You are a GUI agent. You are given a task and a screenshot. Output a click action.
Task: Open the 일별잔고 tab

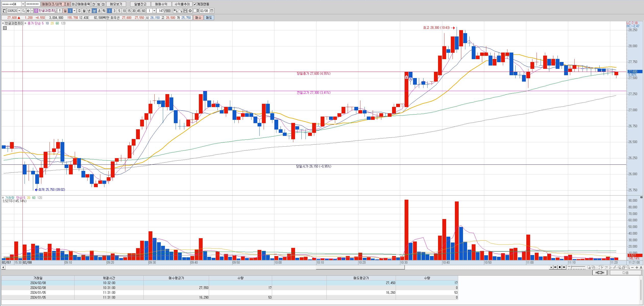tap(140, 4)
